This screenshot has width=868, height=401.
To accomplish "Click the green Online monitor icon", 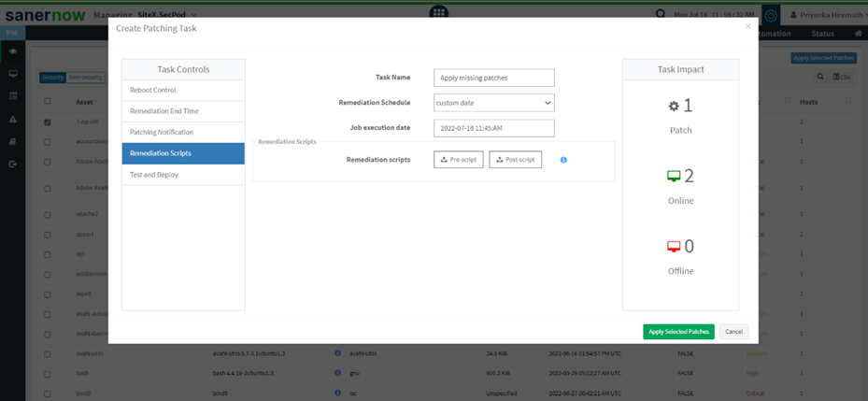I will 673,177.
